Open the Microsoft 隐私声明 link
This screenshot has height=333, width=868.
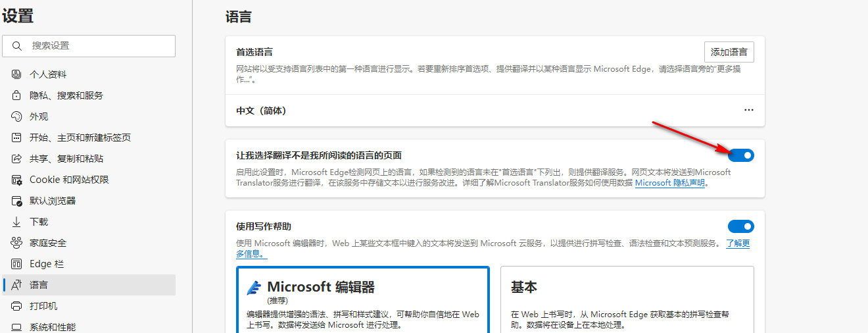(669, 183)
